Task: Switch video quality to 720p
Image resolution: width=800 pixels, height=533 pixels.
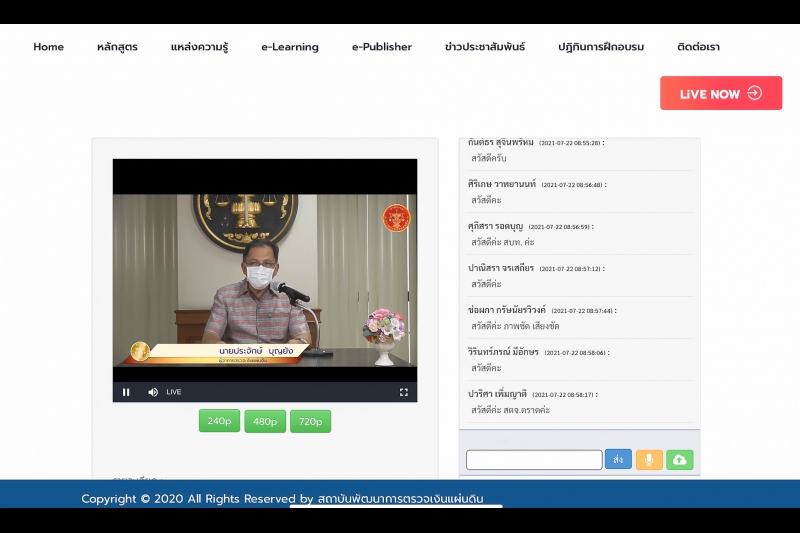Action: [310, 422]
